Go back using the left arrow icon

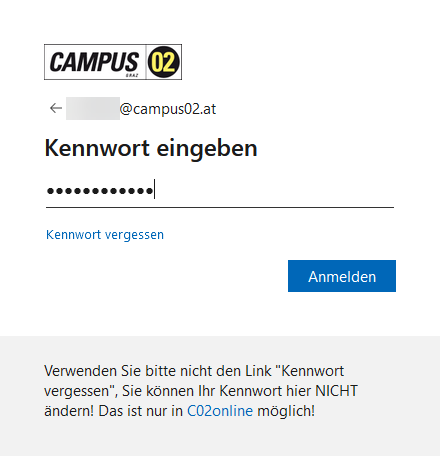[56, 108]
